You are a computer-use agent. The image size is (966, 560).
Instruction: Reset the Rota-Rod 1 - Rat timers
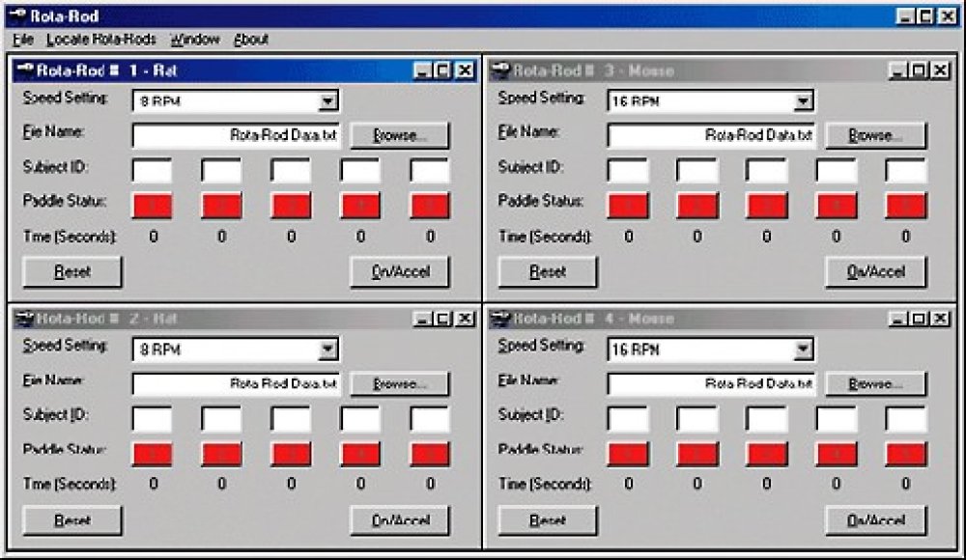72,271
